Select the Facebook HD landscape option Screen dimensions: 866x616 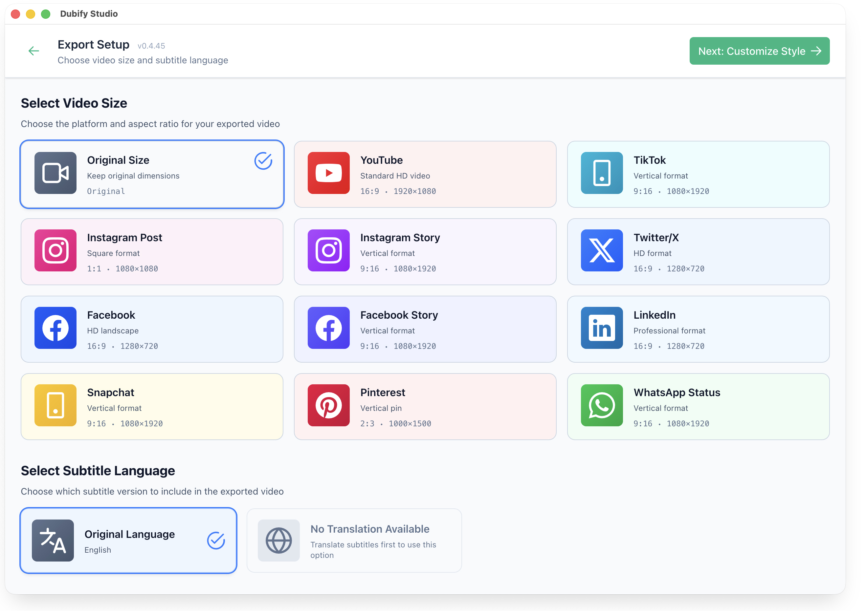(152, 329)
